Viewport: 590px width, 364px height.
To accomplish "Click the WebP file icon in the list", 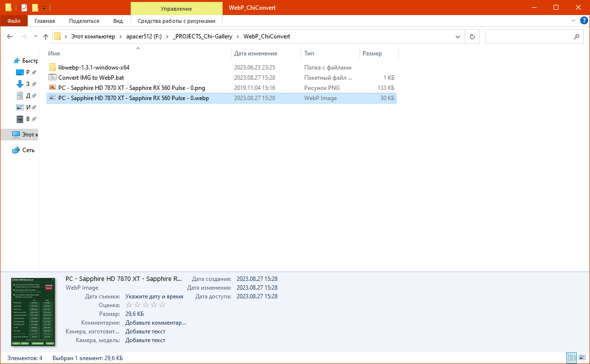I will coord(52,98).
